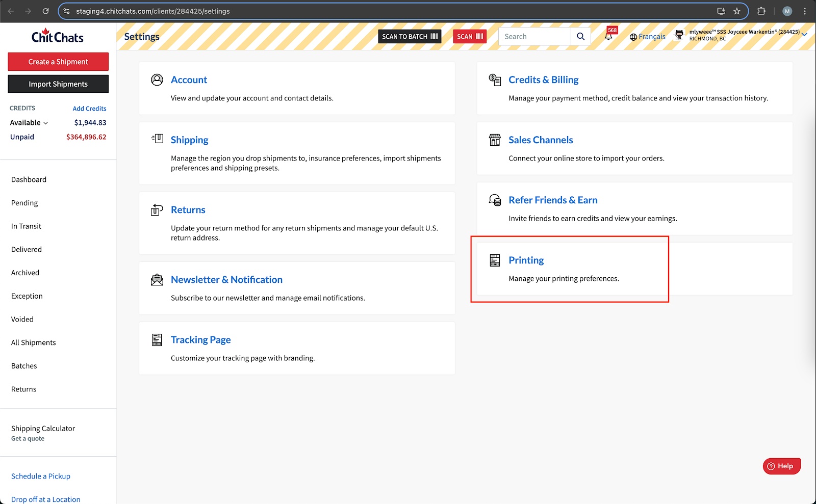The width and height of the screenshot is (816, 504).
Task: Go to In Transit in sidebar
Action: (x=26, y=226)
